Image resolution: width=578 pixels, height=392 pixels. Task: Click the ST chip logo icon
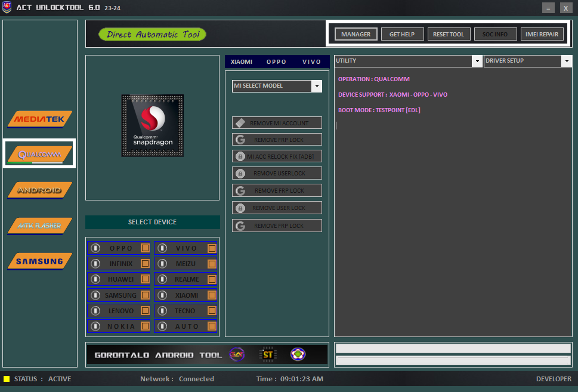pyautogui.click(x=268, y=354)
